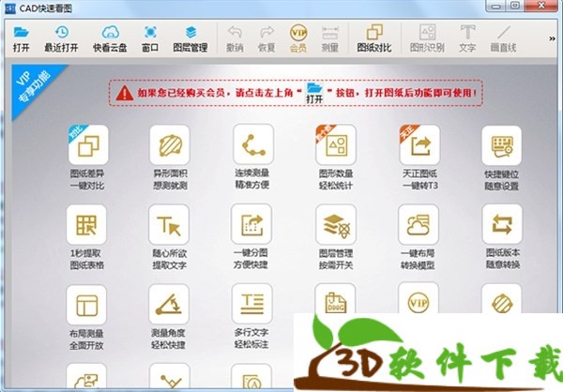Select the 图形识别 shape recognition tool
The width and height of the screenshot is (563, 392).
427,38
